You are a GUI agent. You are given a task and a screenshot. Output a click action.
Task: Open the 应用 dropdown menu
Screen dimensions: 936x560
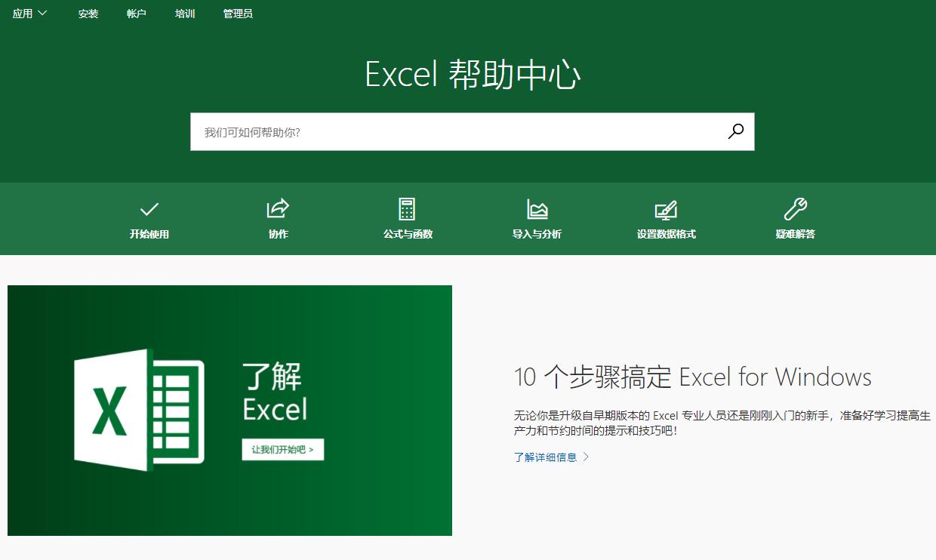pos(29,13)
